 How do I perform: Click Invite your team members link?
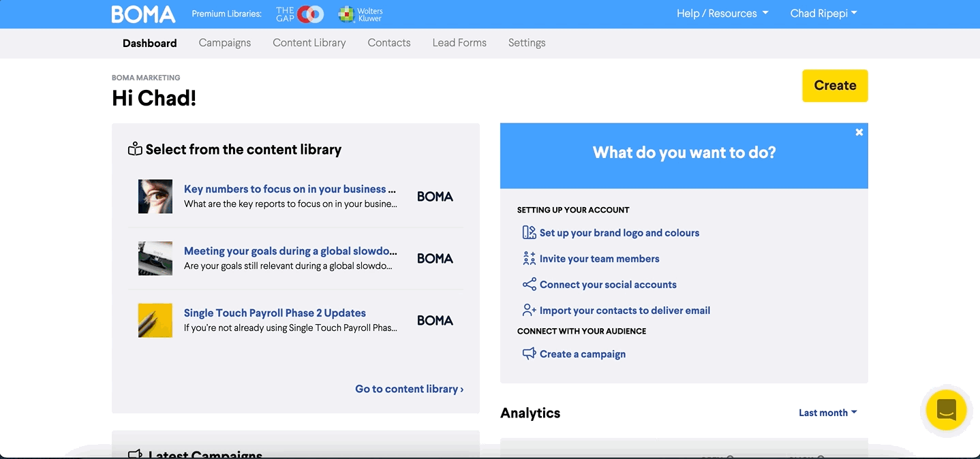[600, 259]
